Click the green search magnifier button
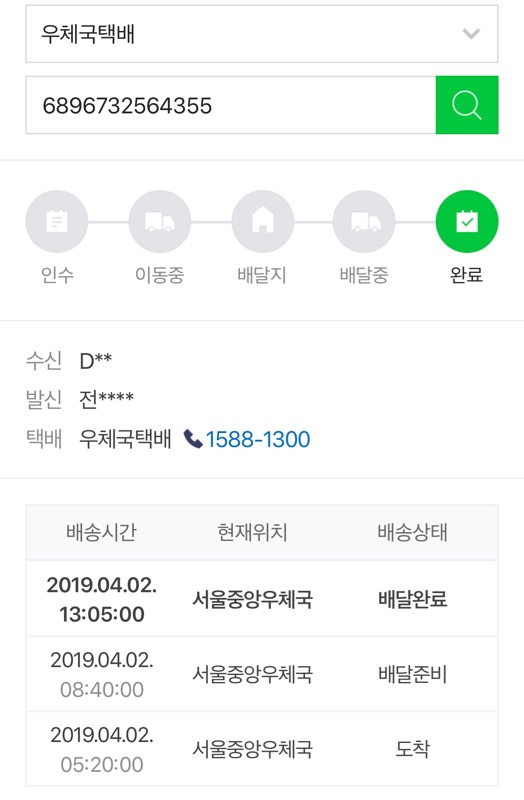Image resolution: width=524 pixels, height=800 pixels. pyautogui.click(x=467, y=105)
